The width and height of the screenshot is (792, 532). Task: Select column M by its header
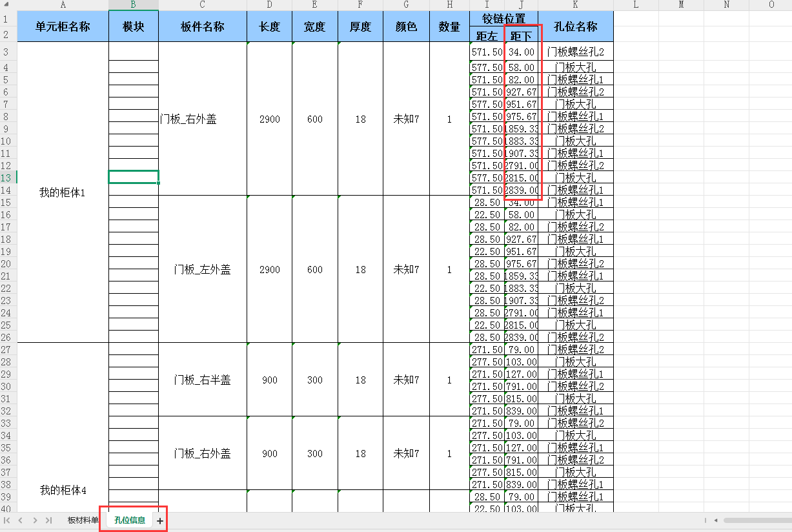[681, 5]
